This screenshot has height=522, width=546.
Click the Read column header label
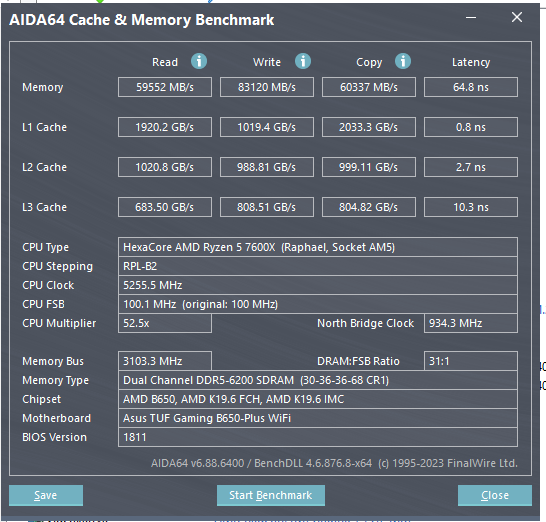[x=165, y=62]
